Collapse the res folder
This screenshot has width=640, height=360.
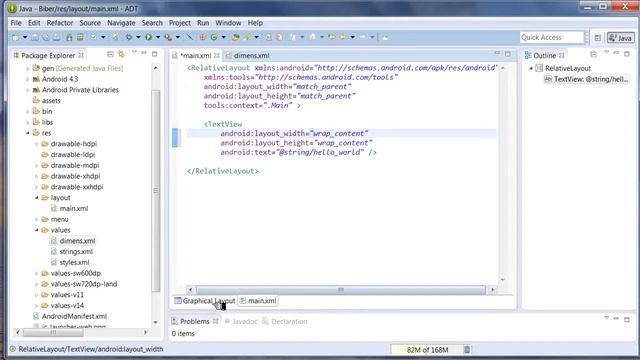tap(28, 133)
